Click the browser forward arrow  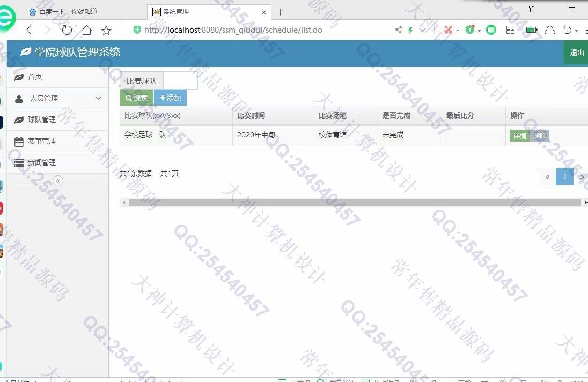click(47, 30)
